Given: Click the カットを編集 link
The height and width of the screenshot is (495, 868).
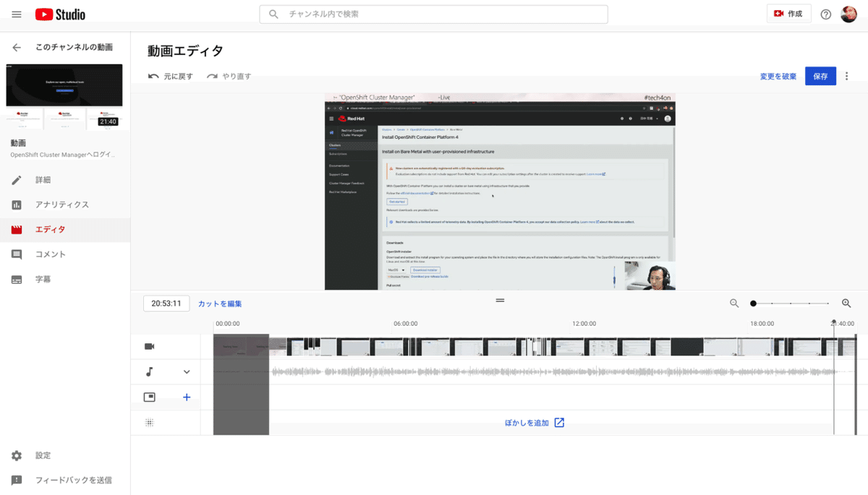Looking at the screenshot, I should (x=220, y=304).
